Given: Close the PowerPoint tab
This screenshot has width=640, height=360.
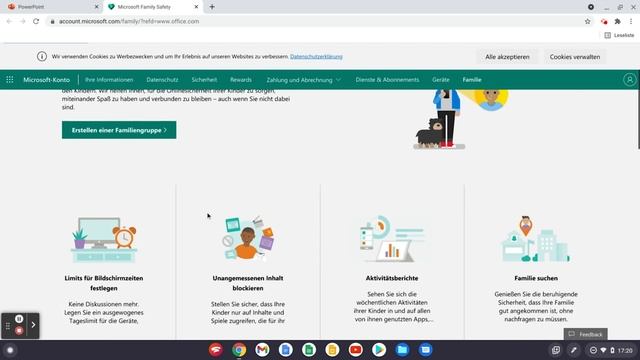Looking at the screenshot, I should point(96,7).
